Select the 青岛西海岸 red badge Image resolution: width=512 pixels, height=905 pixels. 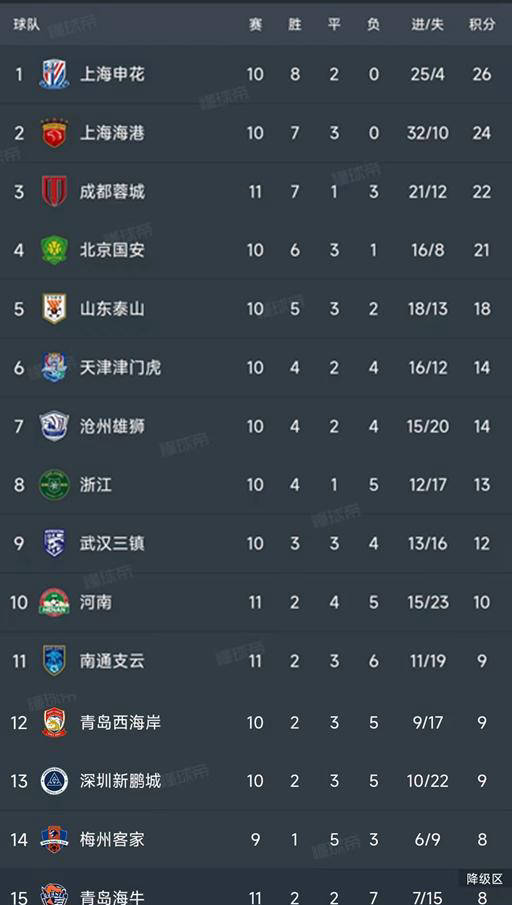coord(54,723)
